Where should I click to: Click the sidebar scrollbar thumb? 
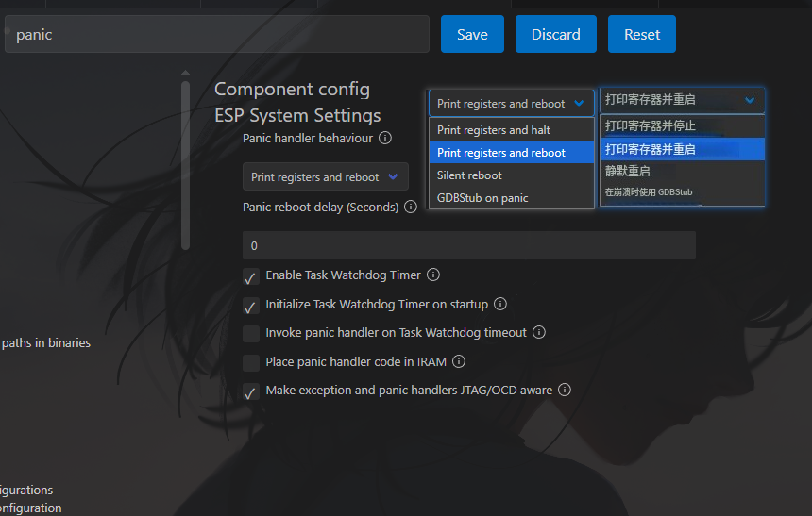point(185,166)
